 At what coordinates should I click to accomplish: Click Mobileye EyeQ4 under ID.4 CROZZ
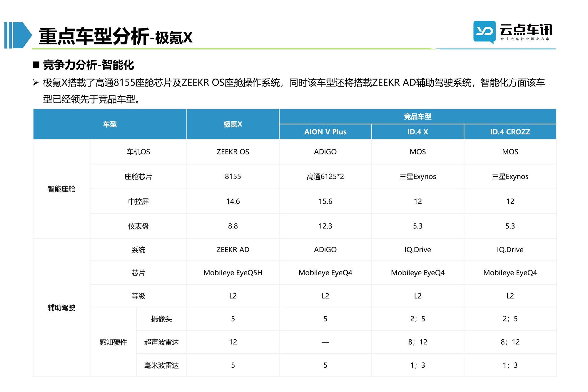(x=510, y=273)
